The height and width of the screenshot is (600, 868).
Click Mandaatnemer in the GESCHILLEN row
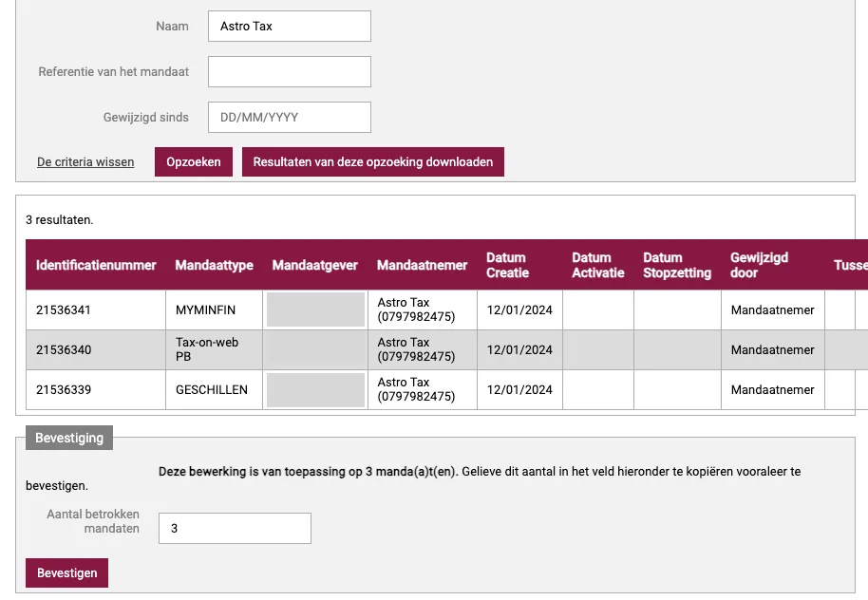772,389
